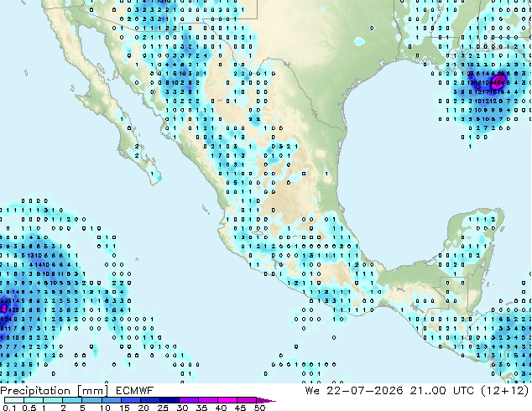
Task: Click the 25–30 mm dark navy legend box
Action: pyautogui.click(x=169, y=400)
